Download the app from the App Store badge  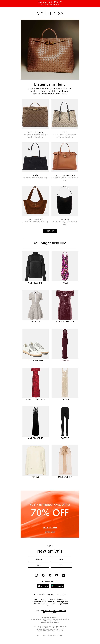tap(43, 586)
